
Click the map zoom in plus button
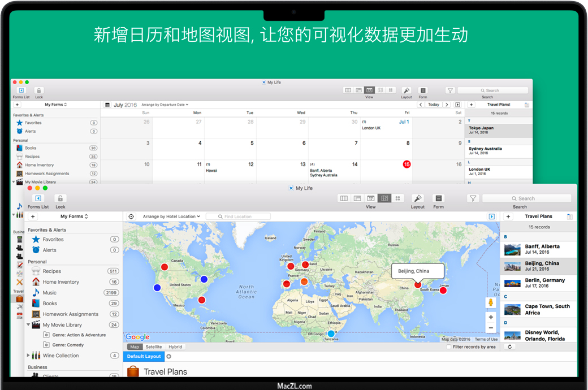[491, 318]
